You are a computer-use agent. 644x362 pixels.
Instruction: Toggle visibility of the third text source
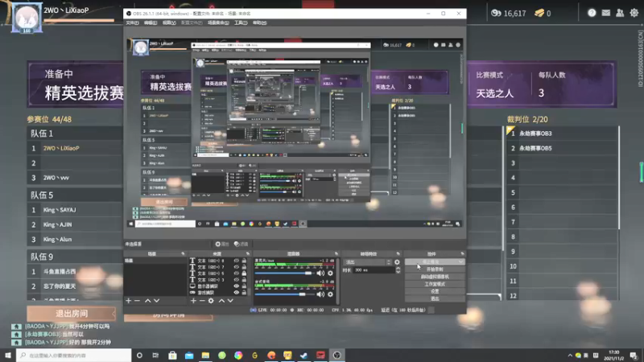[x=236, y=274]
